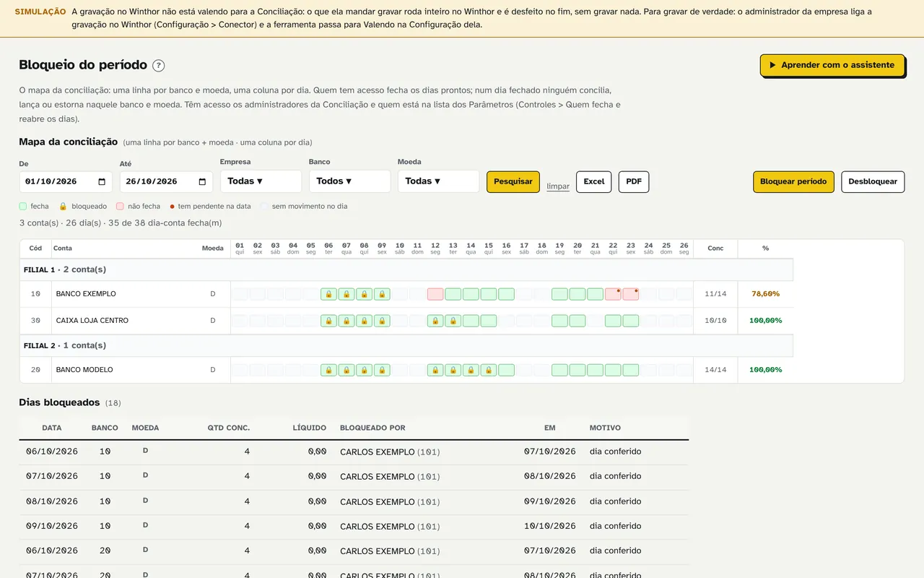This screenshot has height=578, width=924.
Task: Click the 78,60% percentage value
Action: (x=765, y=294)
